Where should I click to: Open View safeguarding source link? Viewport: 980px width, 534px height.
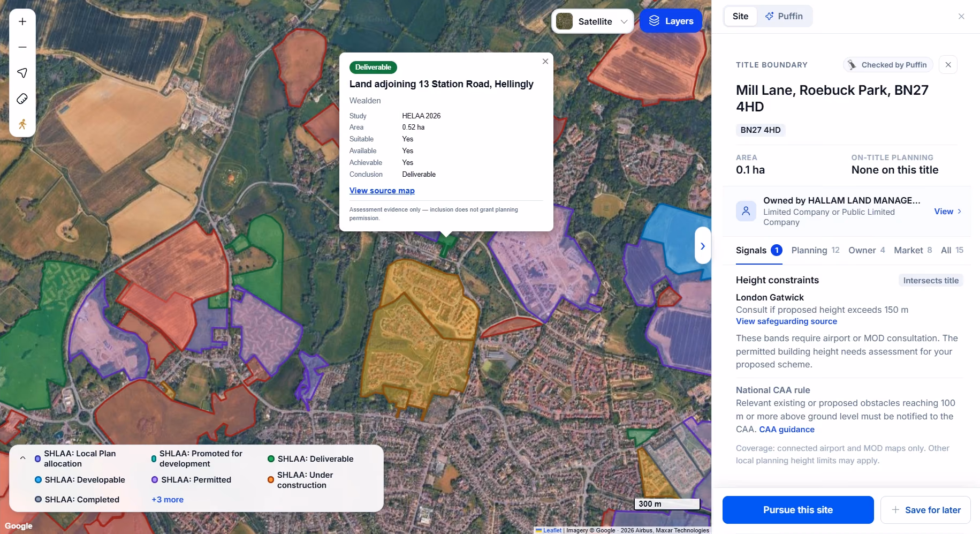point(786,321)
